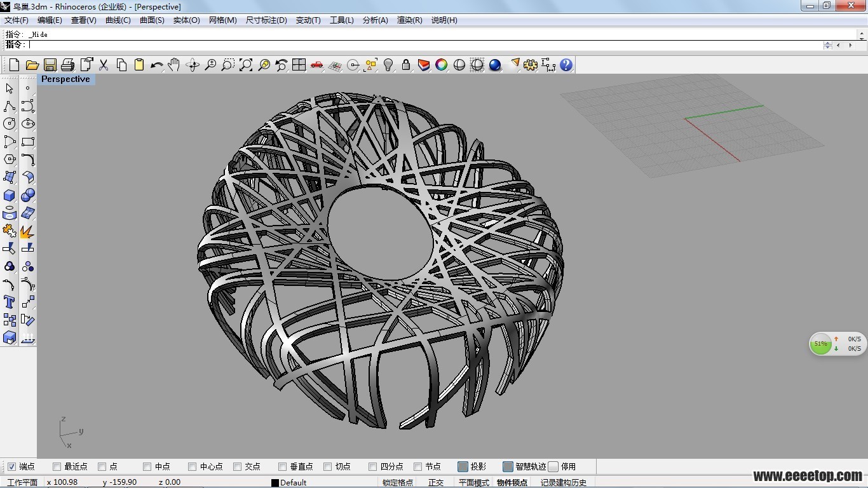The image size is (868, 488).
Task: Select the Rotate view tool
Action: tap(193, 65)
